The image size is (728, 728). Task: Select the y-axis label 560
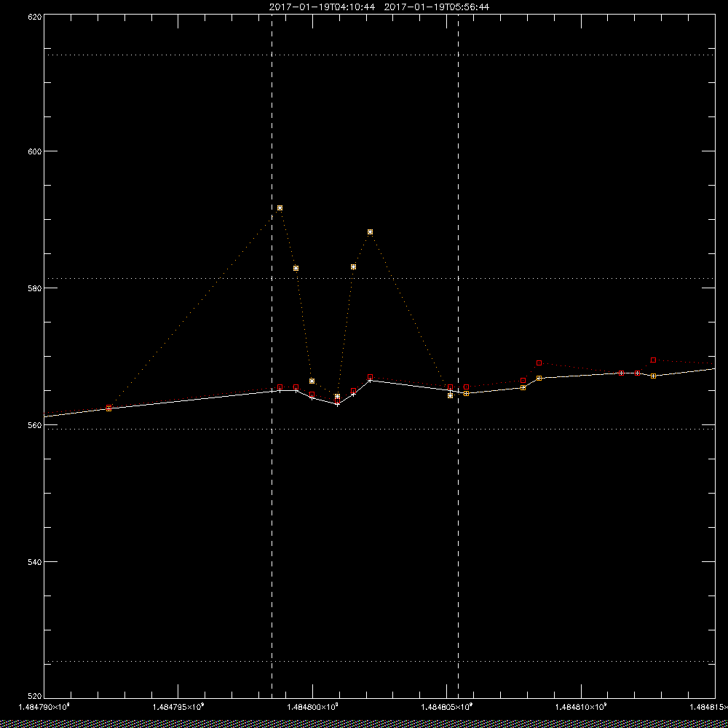coord(35,425)
